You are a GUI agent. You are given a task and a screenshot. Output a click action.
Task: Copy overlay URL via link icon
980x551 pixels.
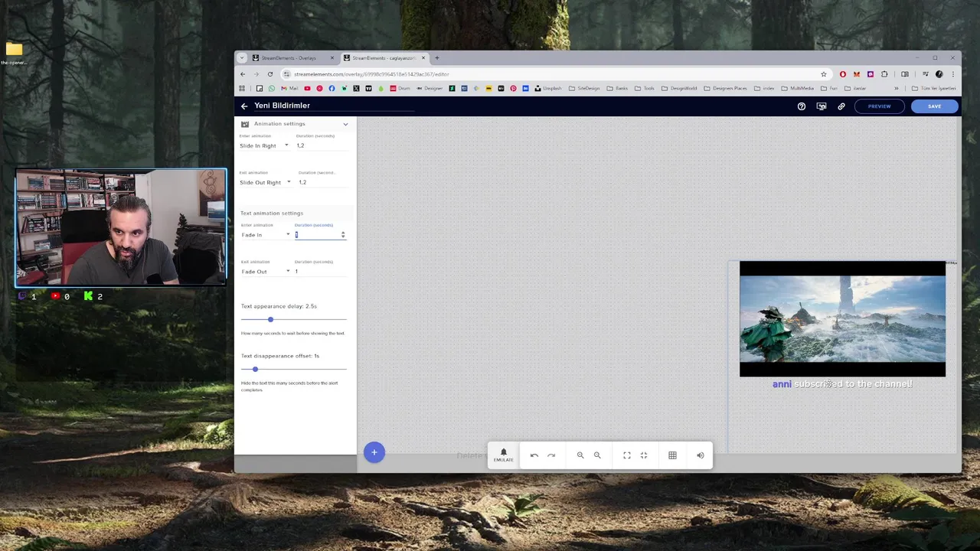(841, 106)
